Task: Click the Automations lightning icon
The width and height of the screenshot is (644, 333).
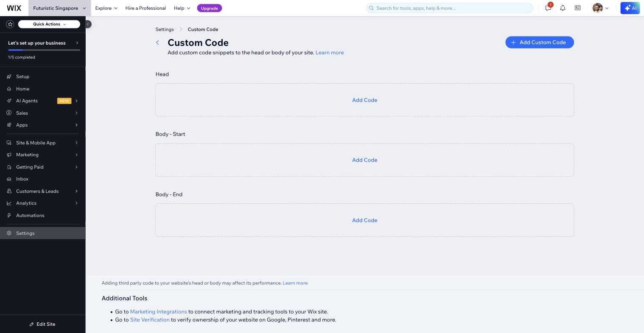Action: (9, 215)
